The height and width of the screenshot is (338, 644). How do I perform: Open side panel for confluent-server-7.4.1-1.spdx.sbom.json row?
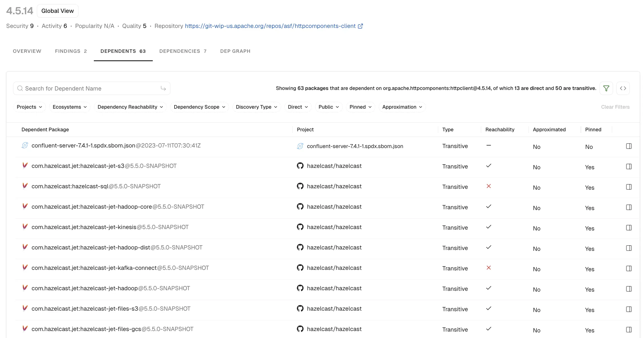pyautogui.click(x=629, y=146)
